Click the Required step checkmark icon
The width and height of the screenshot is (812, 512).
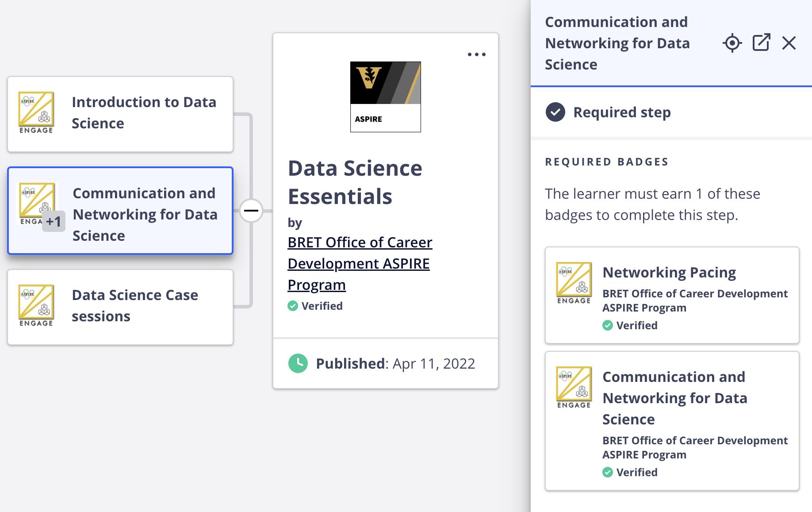coord(555,112)
